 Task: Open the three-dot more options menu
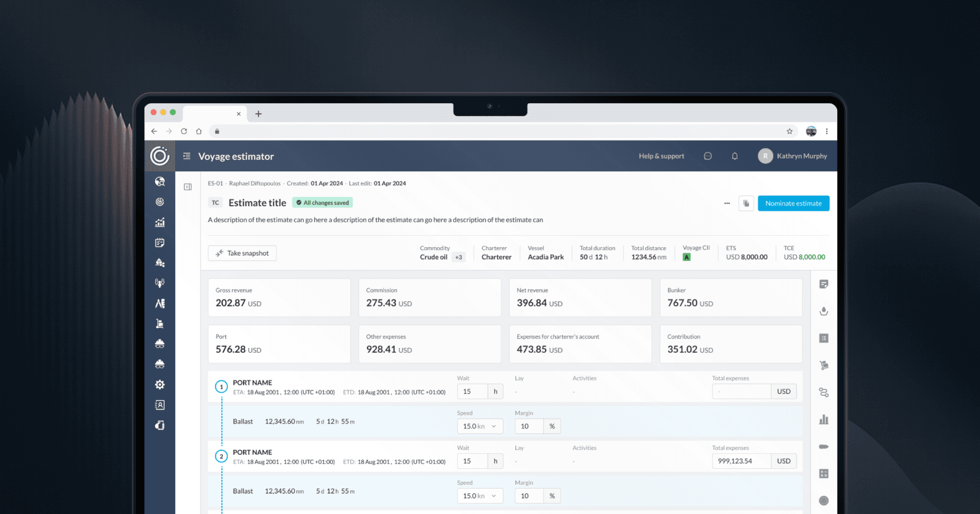(727, 203)
